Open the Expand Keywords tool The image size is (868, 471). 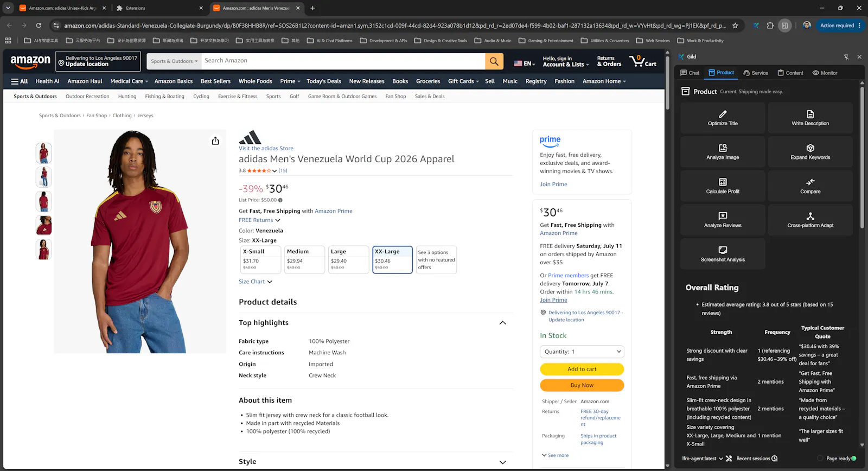pyautogui.click(x=810, y=152)
